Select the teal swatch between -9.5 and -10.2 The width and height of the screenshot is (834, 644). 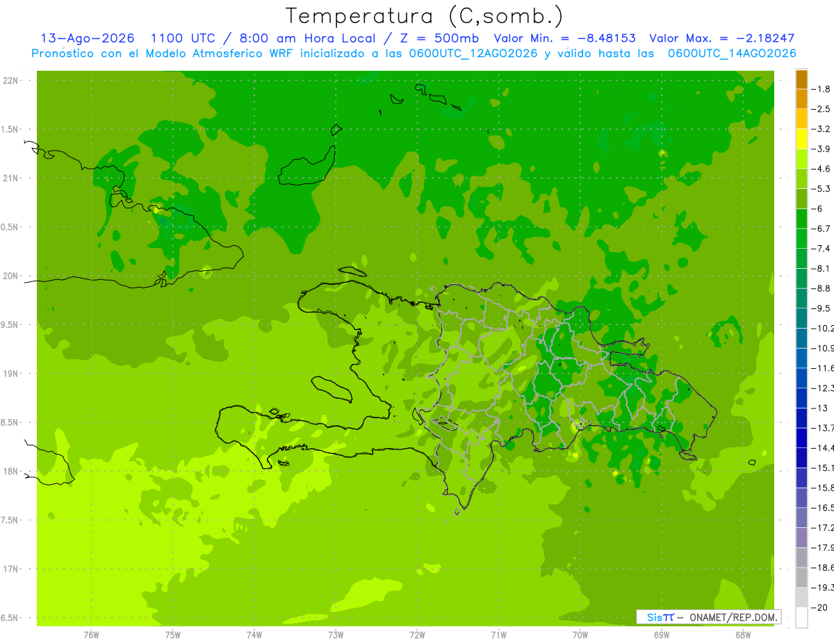tap(801, 318)
